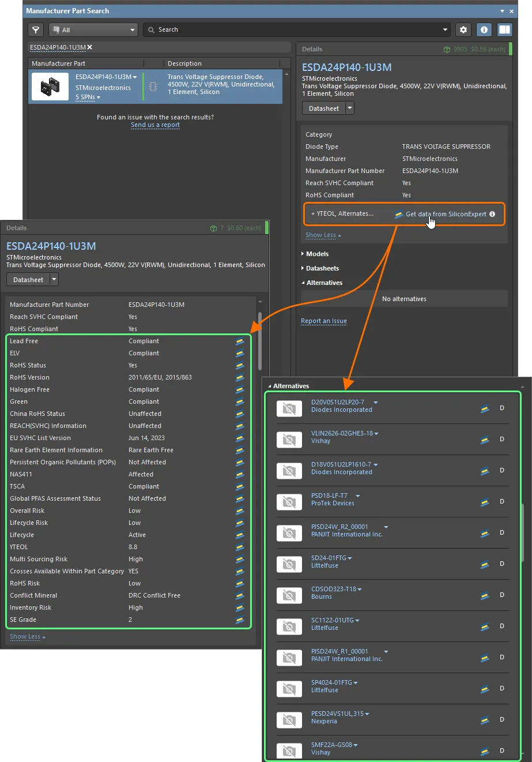Click the SiliconExpert icon on ELV row
The height and width of the screenshot is (762, 532).
pyautogui.click(x=240, y=353)
